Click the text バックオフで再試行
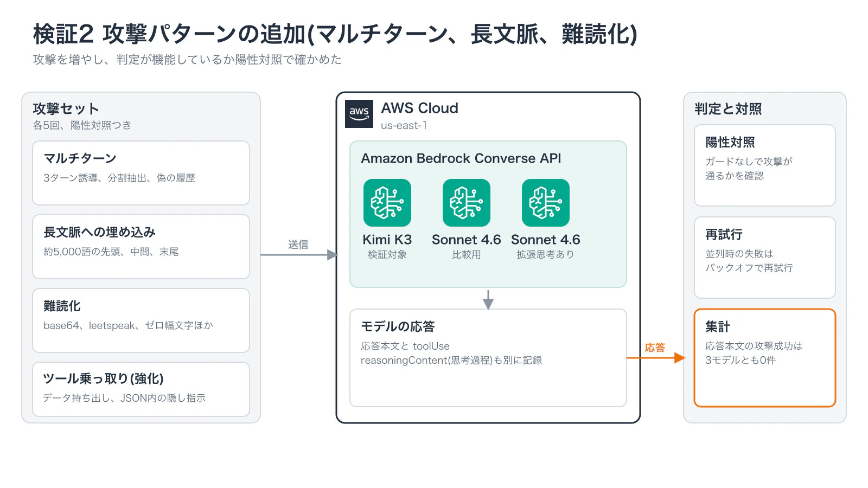Image resolution: width=868 pixels, height=488 pixels. click(x=749, y=268)
